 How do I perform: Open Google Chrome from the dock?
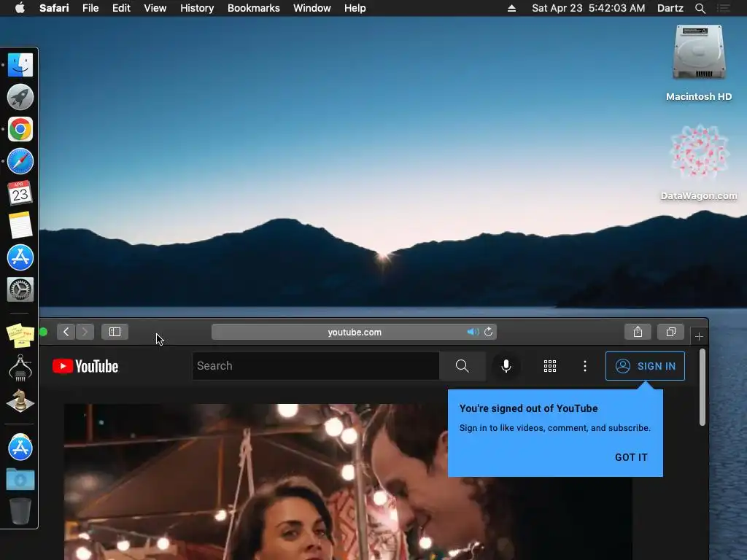pyautogui.click(x=20, y=129)
